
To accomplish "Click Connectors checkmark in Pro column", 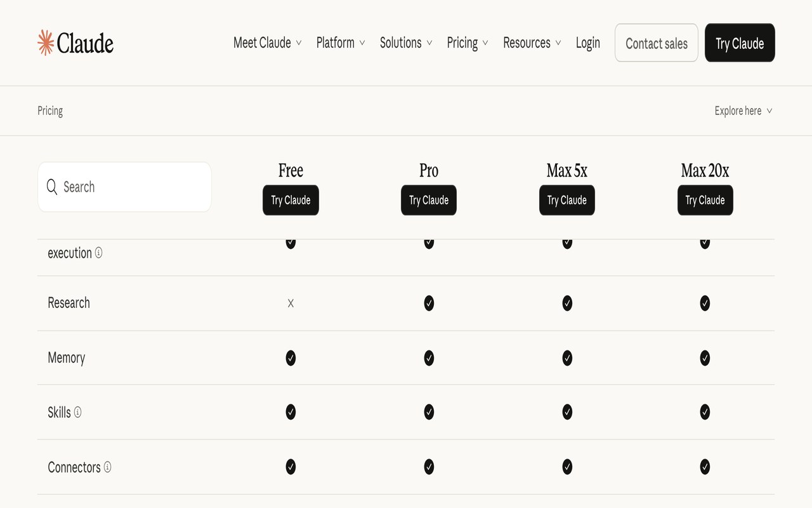I will point(429,467).
